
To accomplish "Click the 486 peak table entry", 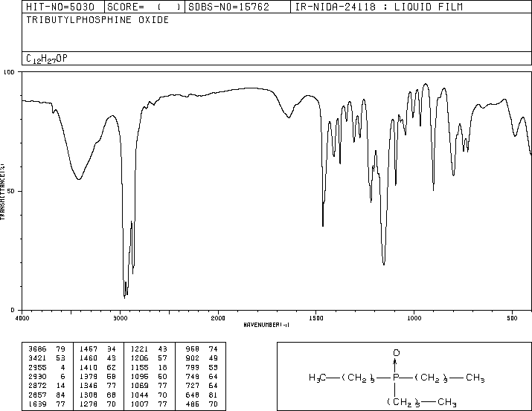I will click(193, 404).
